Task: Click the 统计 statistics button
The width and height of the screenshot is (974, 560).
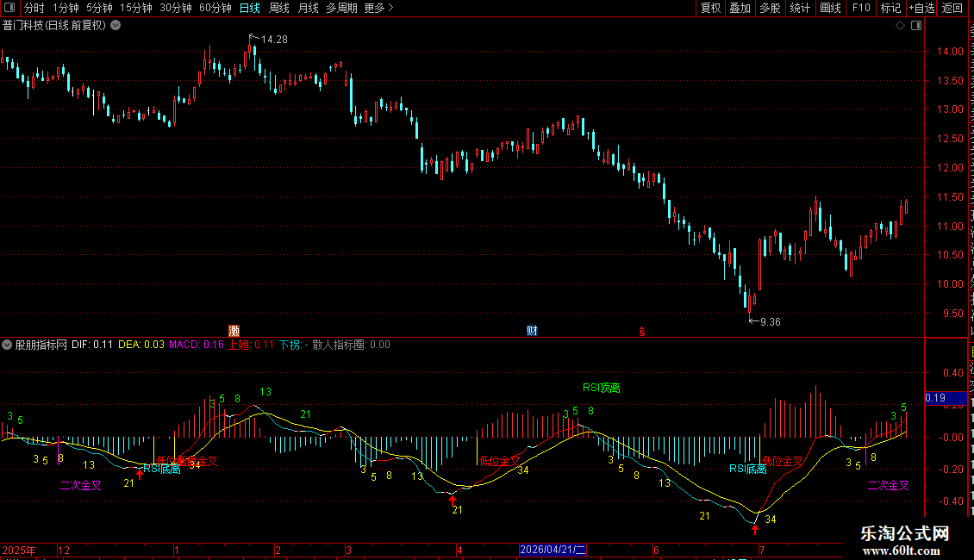Action: (800, 8)
